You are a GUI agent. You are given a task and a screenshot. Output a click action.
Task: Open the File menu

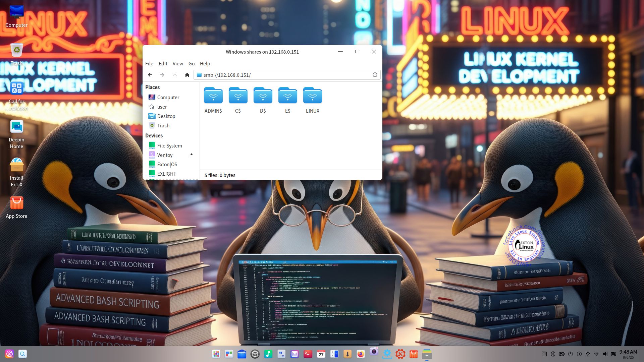pyautogui.click(x=149, y=64)
